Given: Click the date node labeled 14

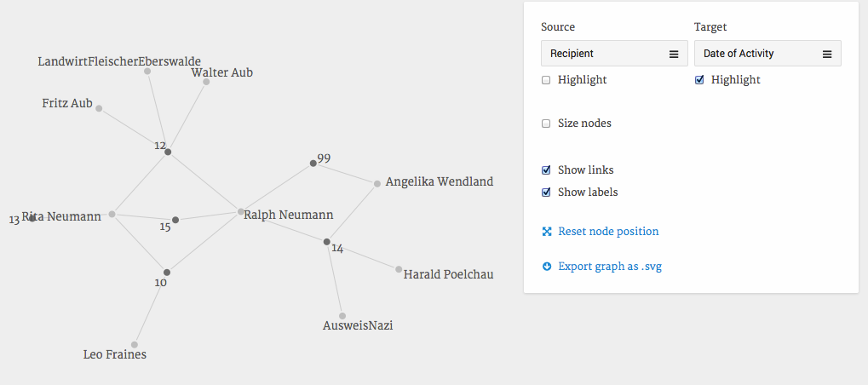Looking at the screenshot, I should click(x=326, y=243).
